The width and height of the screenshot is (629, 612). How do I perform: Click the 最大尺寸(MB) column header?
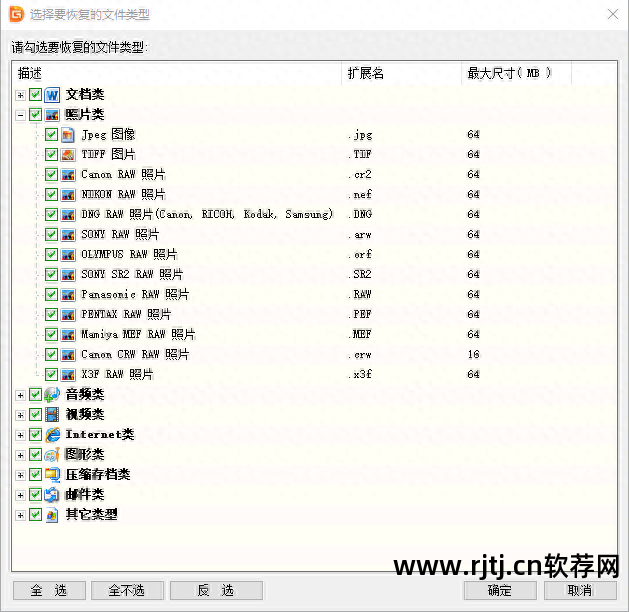point(516,73)
